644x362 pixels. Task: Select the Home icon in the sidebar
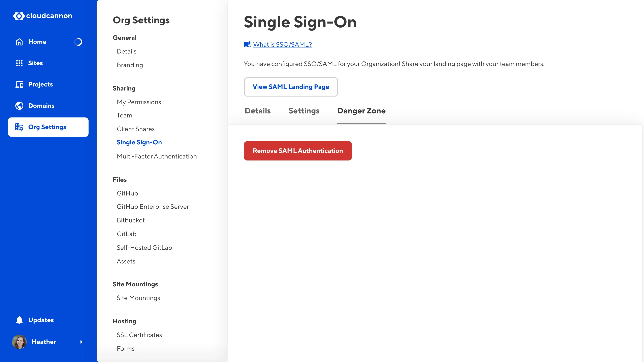[19, 42]
